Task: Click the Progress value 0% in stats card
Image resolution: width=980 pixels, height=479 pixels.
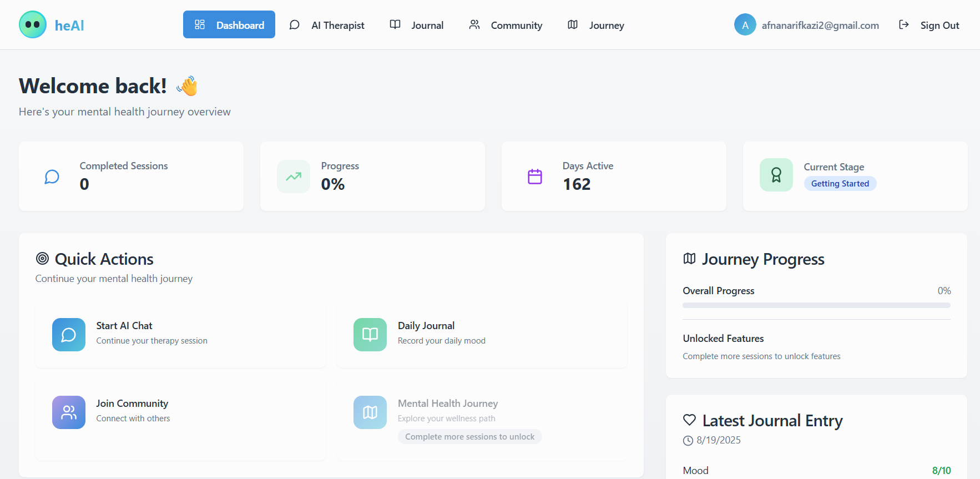Action: [333, 184]
